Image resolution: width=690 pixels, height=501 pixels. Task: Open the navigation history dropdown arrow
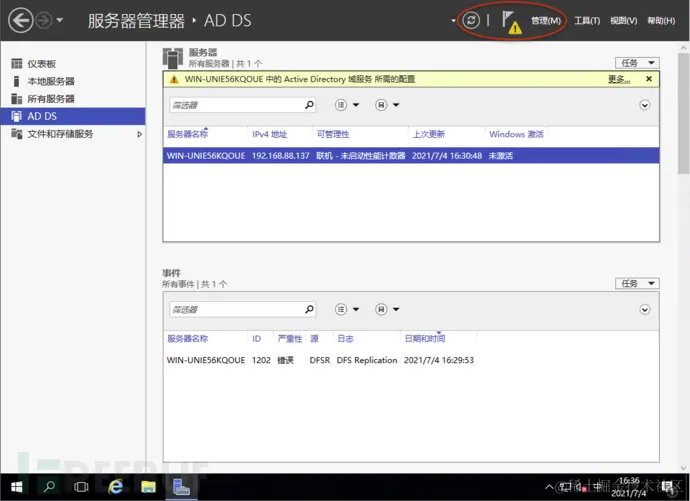(x=60, y=20)
